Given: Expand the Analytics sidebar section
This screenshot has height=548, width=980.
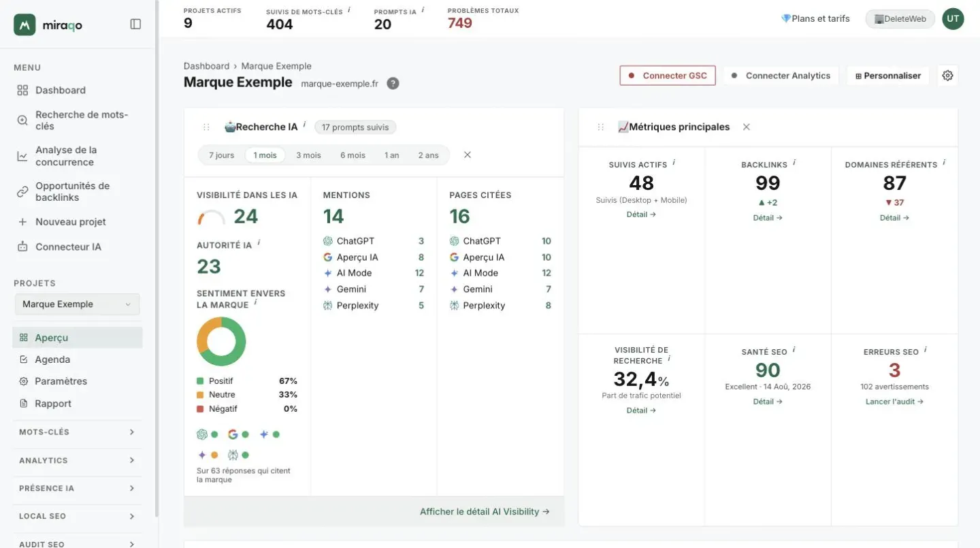Looking at the screenshot, I should coord(77,461).
